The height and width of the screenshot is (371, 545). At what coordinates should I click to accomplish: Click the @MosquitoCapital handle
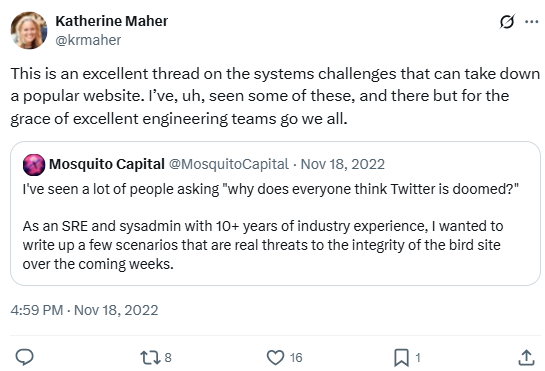pyautogui.click(x=229, y=164)
